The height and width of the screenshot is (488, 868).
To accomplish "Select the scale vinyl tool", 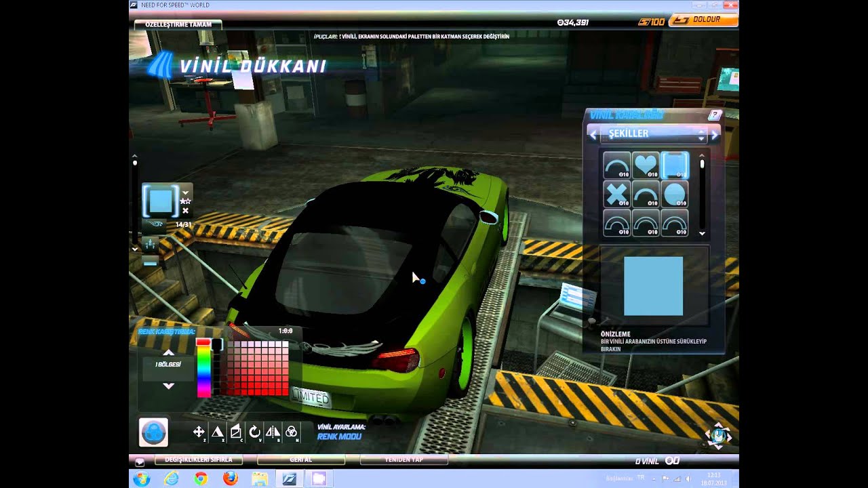I will click(x=218, y=432).
